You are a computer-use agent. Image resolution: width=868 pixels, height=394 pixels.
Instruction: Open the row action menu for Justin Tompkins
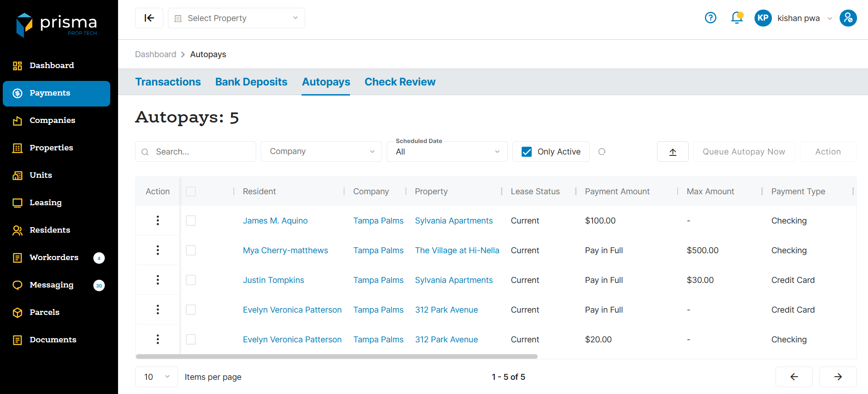click(158, 280)
